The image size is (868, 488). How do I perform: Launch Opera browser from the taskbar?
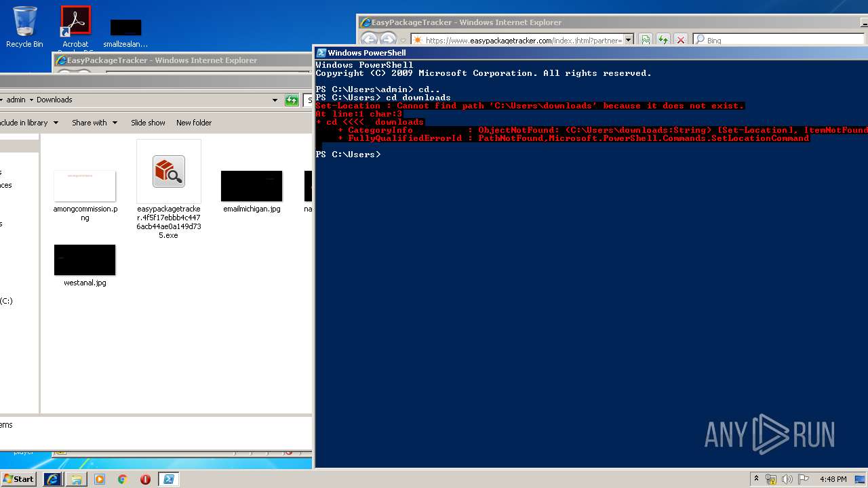145,479
